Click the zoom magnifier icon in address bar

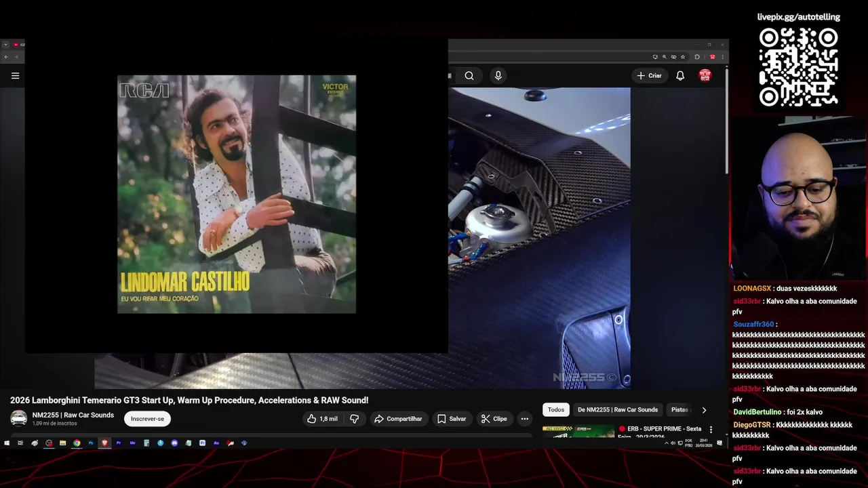click(665, 57)
